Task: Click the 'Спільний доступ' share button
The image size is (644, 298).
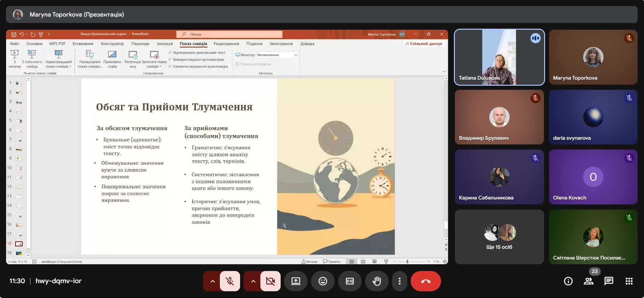Action: click(424, 44)
